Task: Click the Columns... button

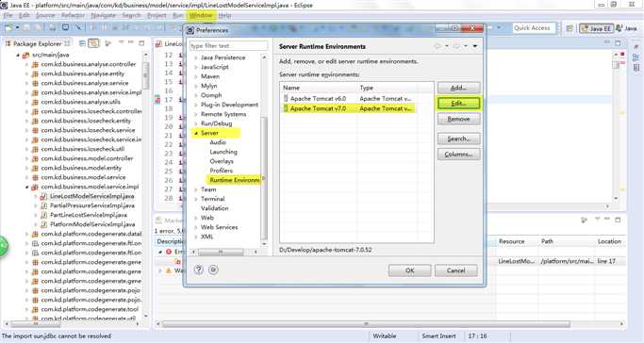Action: point(458,155)
